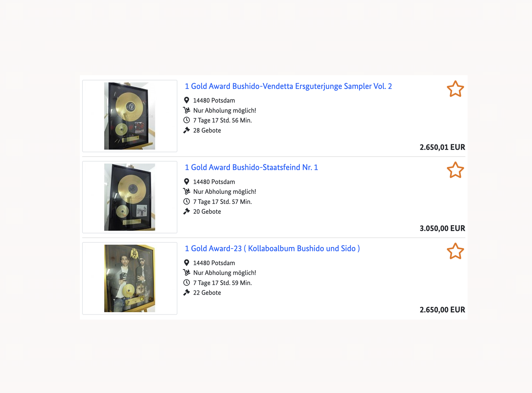Open the Gold Award Bushido-Staatsfeind Nr. 1 title link
The image size is (532, 393).
[251, 167]
